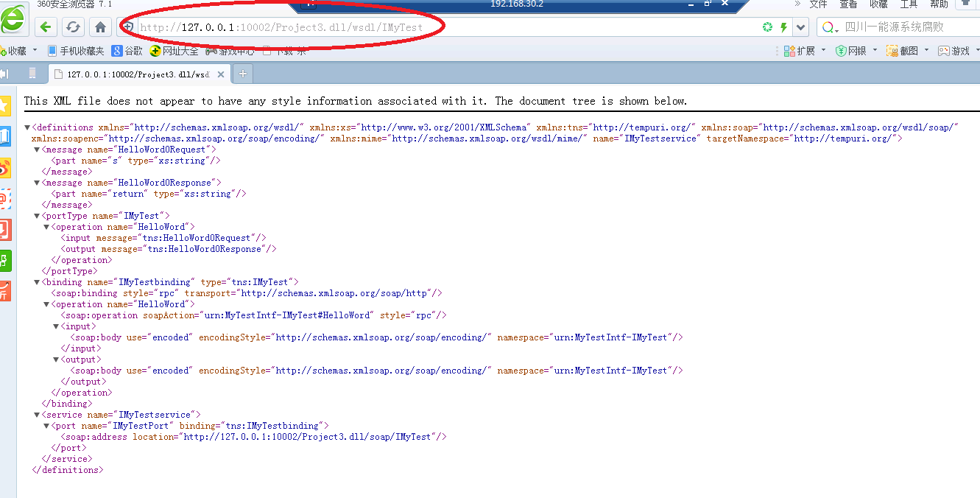Open the 扩展 dropdown arrow

click(824, 51)
